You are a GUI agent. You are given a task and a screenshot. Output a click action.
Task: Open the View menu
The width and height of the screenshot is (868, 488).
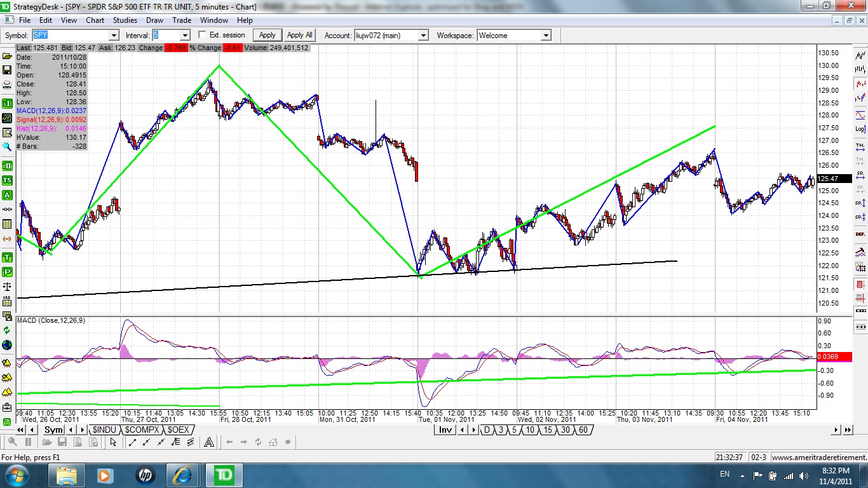click(69, 20)
